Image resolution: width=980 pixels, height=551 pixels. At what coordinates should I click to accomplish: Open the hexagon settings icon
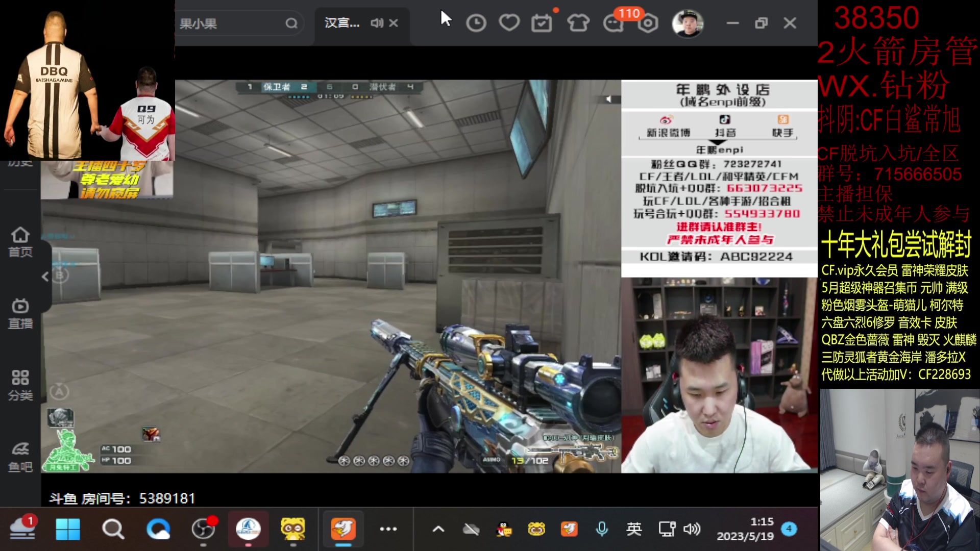pyautogui.click(x=648, y=23)
